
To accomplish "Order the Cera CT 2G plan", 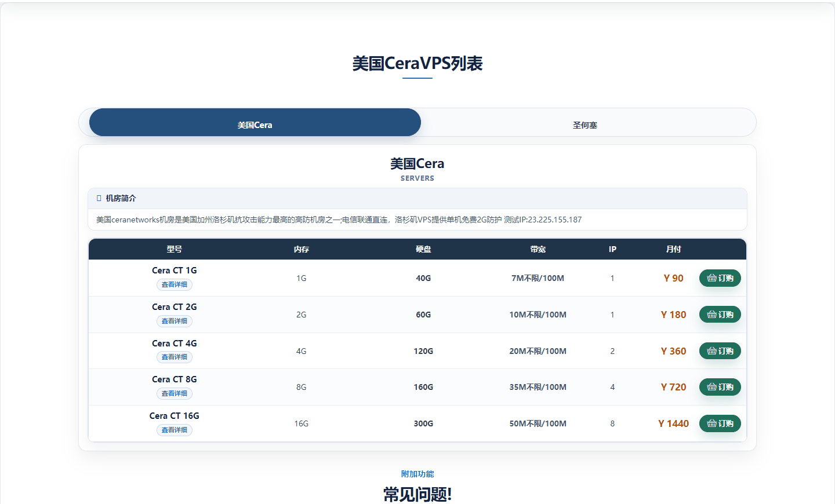I will (720, 315).
